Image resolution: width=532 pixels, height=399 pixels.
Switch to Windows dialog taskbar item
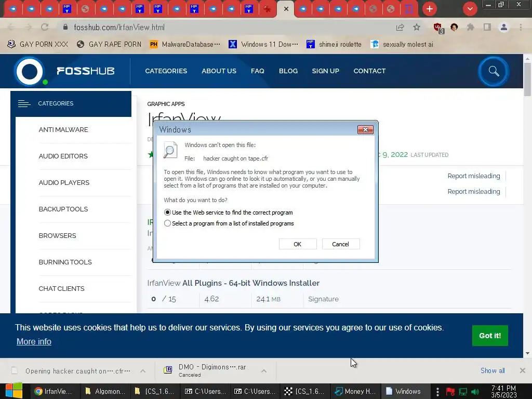tap(405, 391)
